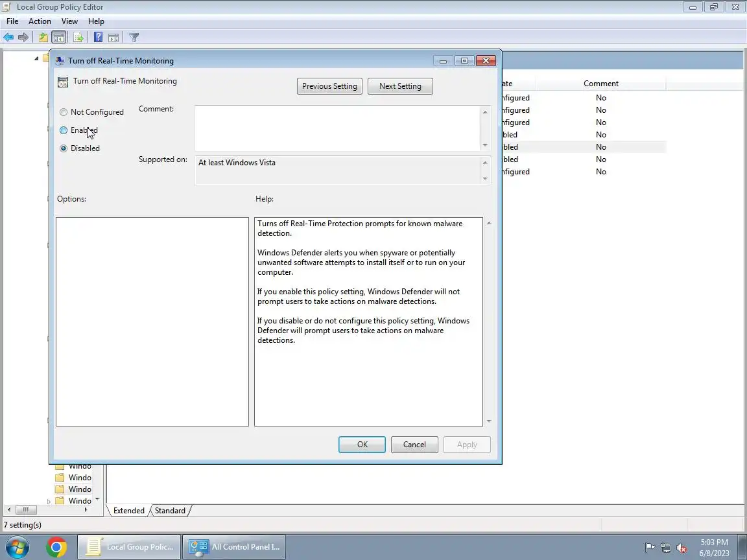Viewport: 747px width, 560px height.
Task: Switch to All Control Panel Items taskbar button
Action: (235, 546)
